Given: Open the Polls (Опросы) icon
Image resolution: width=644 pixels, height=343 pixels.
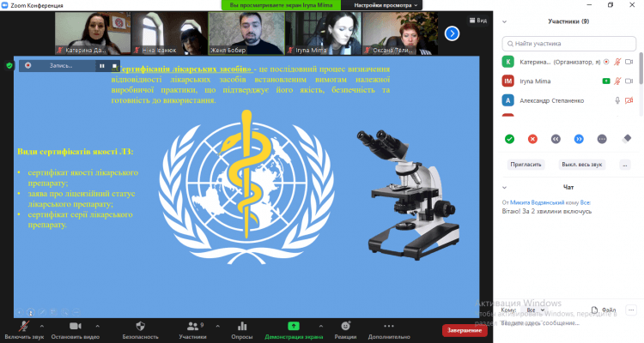Looking at the screenshot, I should click(241, 326).
